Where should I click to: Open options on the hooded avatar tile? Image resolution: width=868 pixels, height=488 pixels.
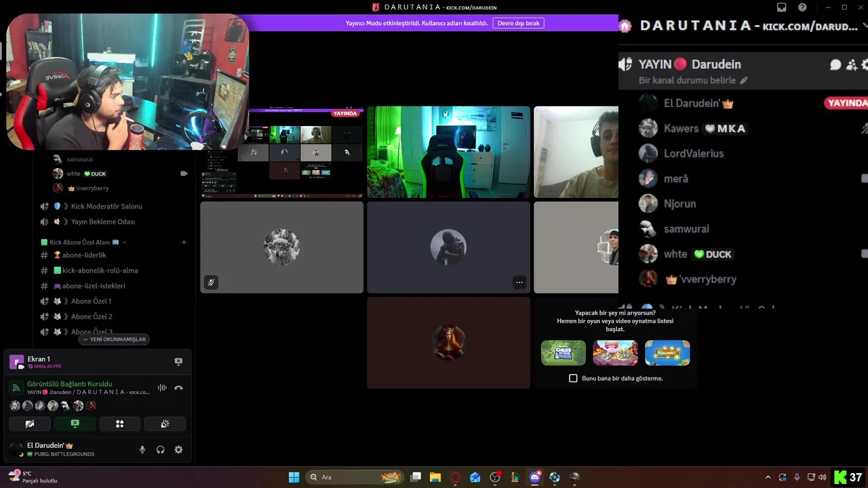click(x=519, y=283)
